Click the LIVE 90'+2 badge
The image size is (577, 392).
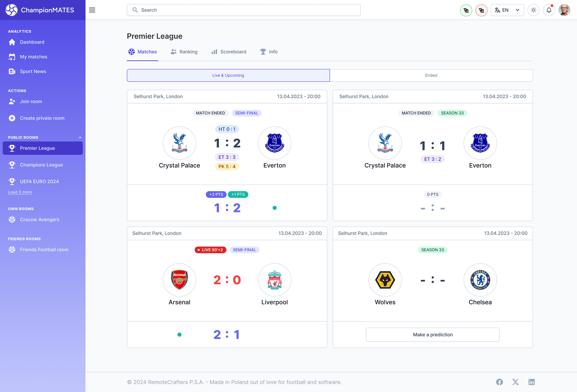(x=211, y=250)
